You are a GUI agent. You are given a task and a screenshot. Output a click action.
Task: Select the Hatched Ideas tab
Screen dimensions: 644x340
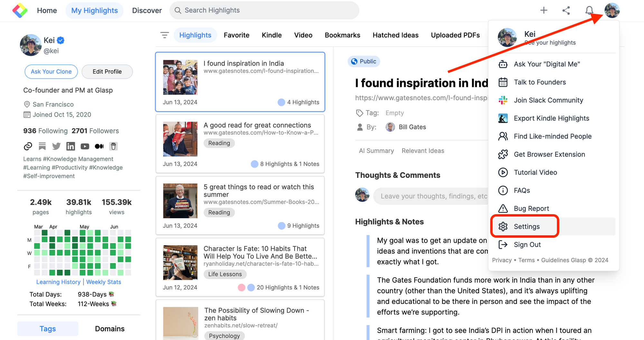coord(396,35)
